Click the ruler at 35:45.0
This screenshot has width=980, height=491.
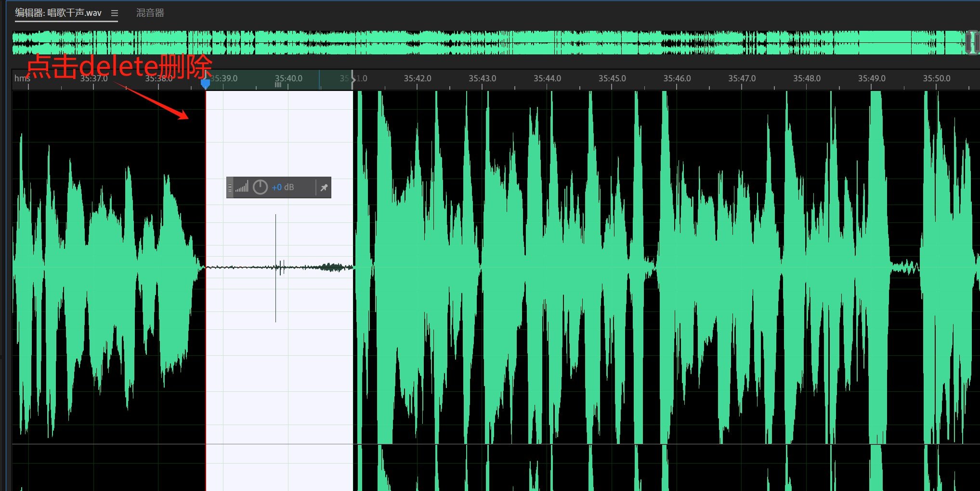[612, 78]
